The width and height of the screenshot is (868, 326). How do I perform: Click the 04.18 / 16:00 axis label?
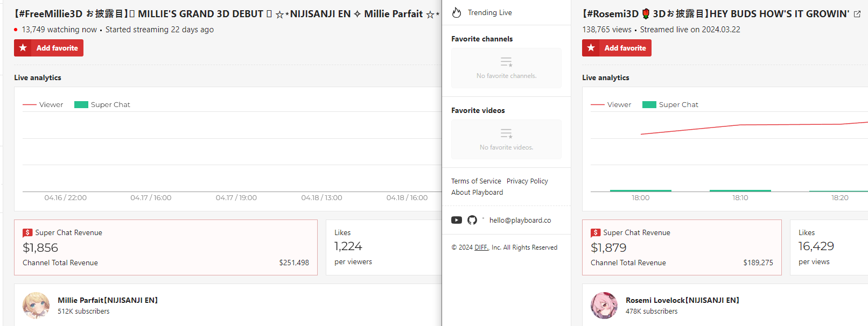[407, 198]
